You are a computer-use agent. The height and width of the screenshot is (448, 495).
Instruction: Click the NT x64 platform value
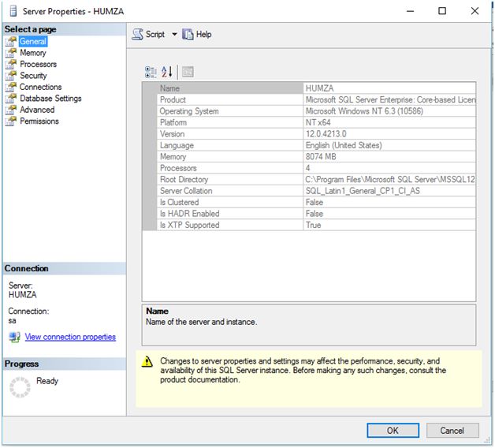tap(389, 122)
